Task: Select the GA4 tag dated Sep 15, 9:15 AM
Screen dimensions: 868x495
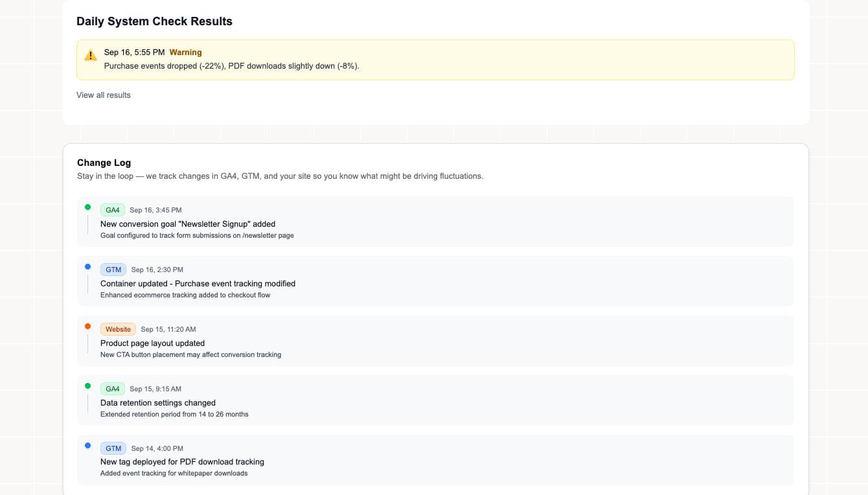Action: coord(113,389)
